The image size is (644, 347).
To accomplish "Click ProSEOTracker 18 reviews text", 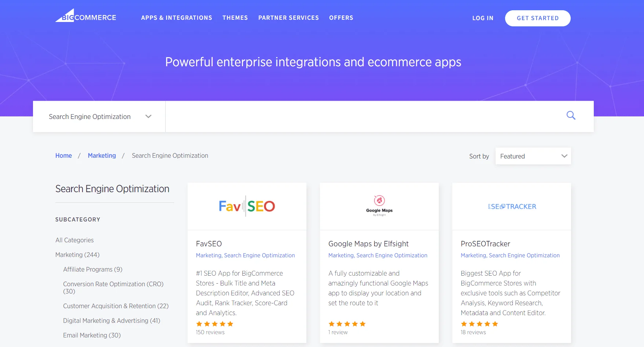I will 473,332.
